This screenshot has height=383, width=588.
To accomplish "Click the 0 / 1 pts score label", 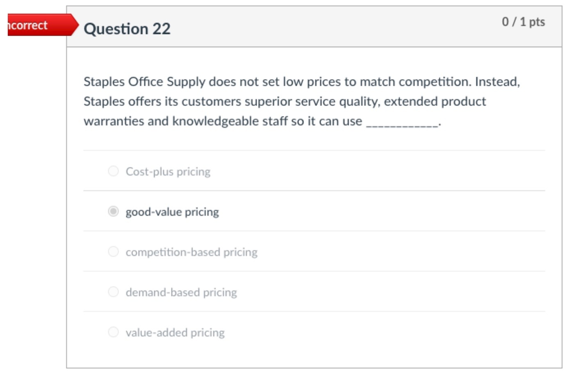I will click(523, 22).
